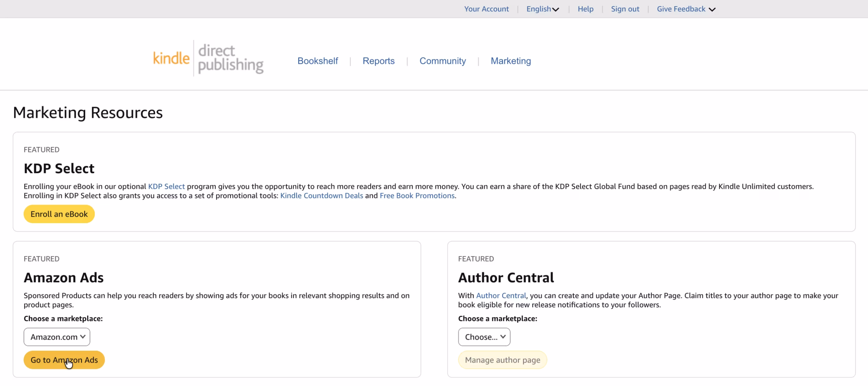868x386 pixels.
Task: Click the Sign out link
Action: pos(625,9)
